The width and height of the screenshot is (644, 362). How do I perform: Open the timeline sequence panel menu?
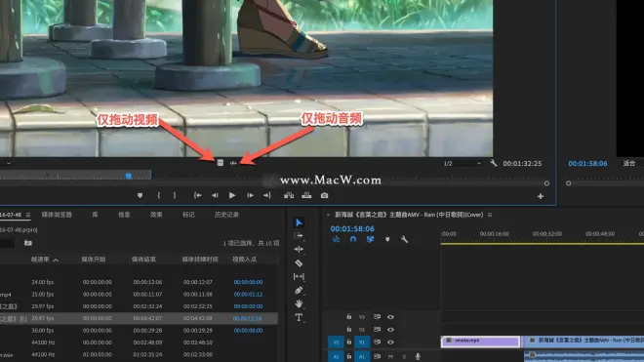click(490, 215)
